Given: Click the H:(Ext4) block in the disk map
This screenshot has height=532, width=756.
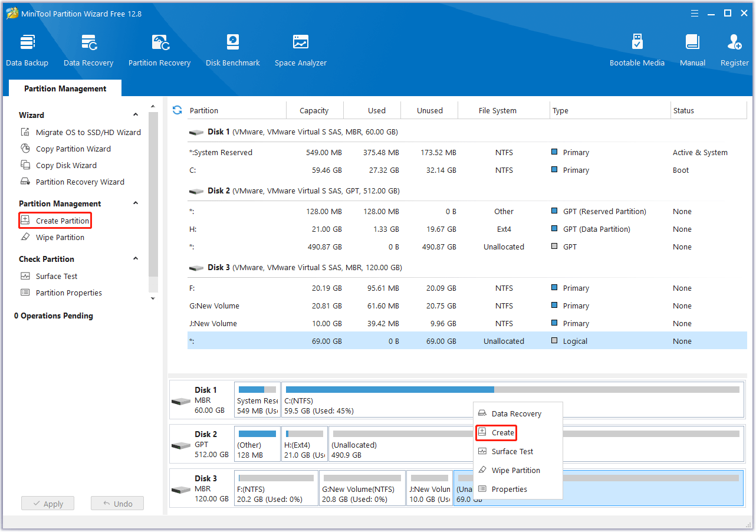Looking at the screenshot, I should pyautogui.click(x=304, y=444).
